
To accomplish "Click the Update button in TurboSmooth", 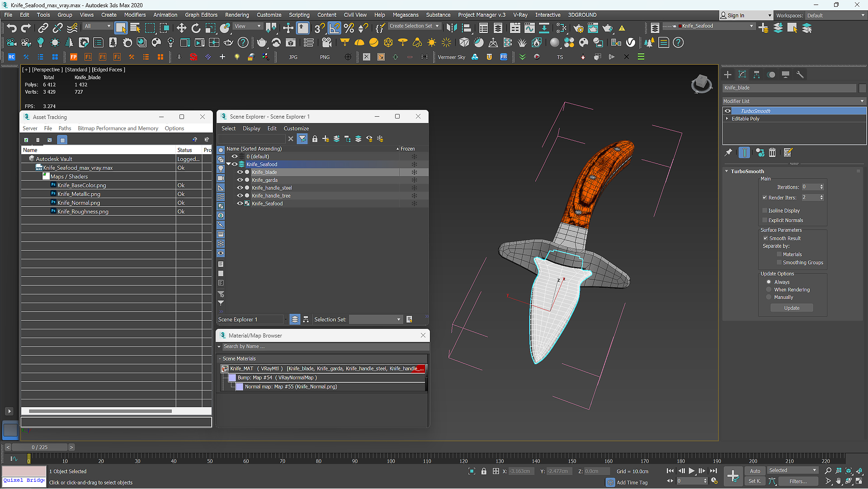I will pyautogui.click(x=792, y=308).
